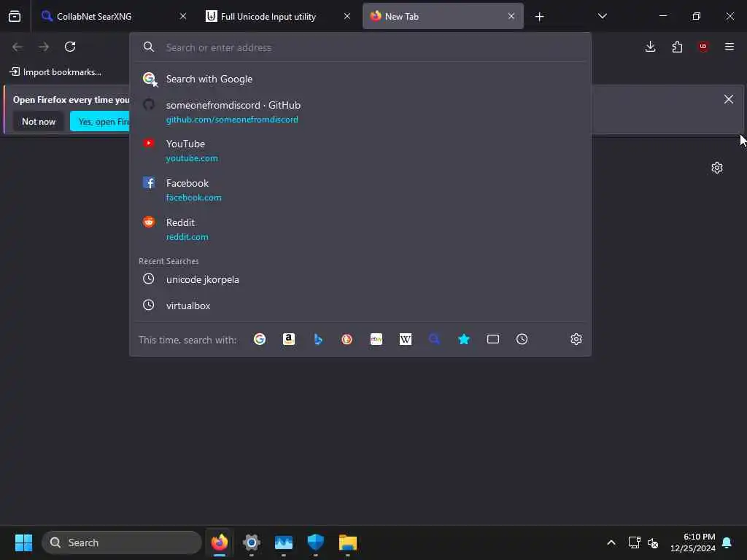Screen dimensions: 747x560
Task: Open Facebook suggestion
Action: tap(360, 190)
